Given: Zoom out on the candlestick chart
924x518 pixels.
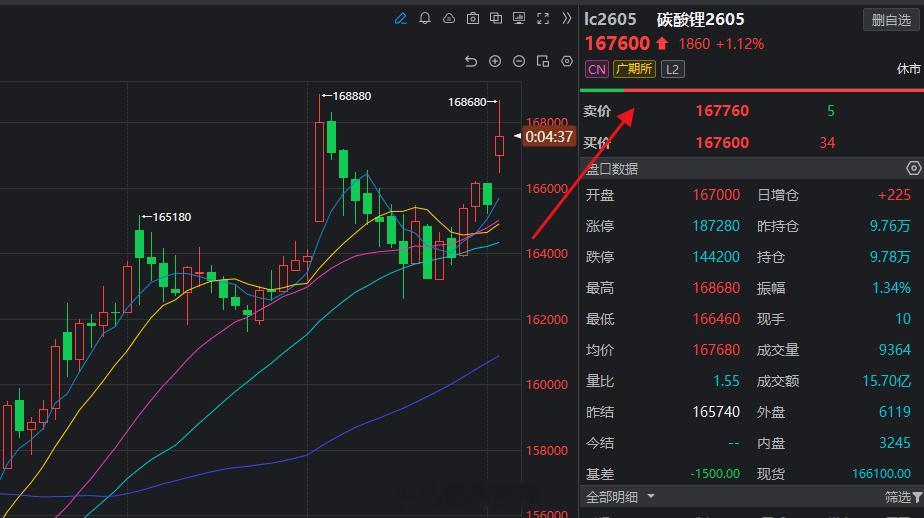Looking at the screenshot, I should click(519, 61).
